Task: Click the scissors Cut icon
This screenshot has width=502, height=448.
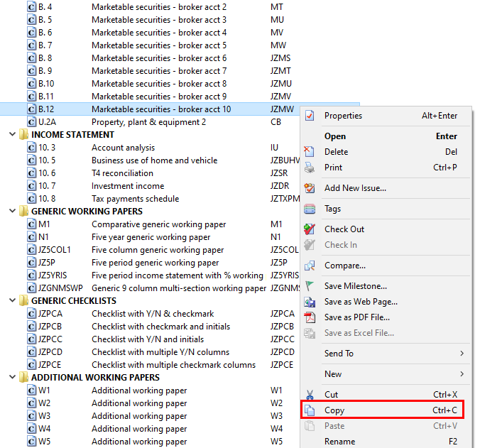Action: (x=309, y=395)
